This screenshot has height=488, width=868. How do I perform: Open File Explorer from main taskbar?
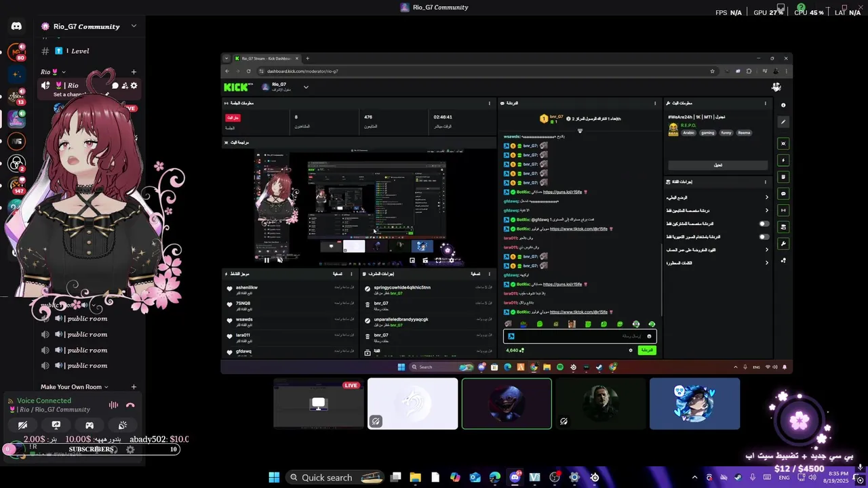coord(415,477)
